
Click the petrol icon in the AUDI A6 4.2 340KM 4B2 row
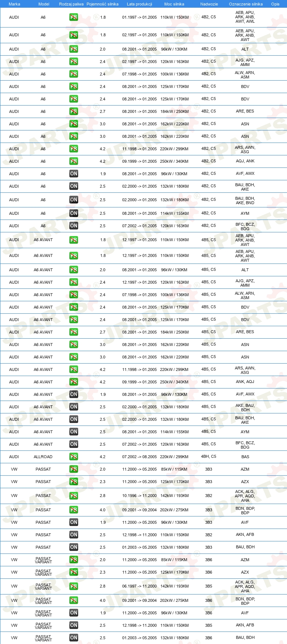74,161
